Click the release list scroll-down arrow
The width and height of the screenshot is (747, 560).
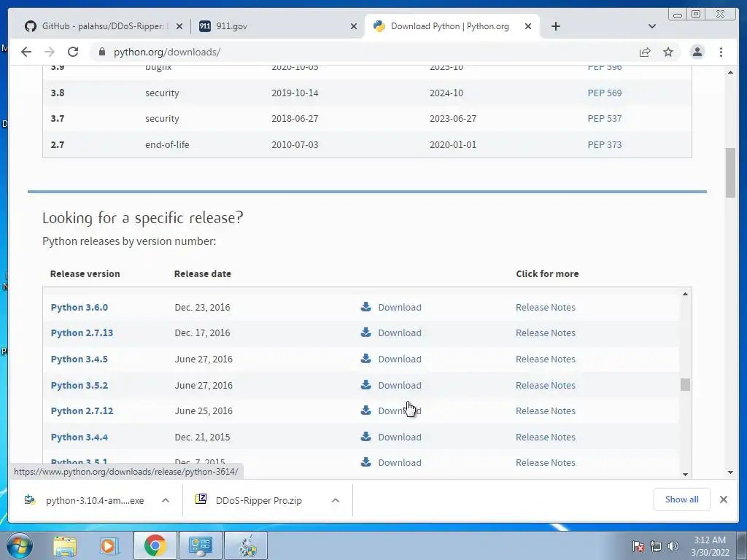point(685,474)
